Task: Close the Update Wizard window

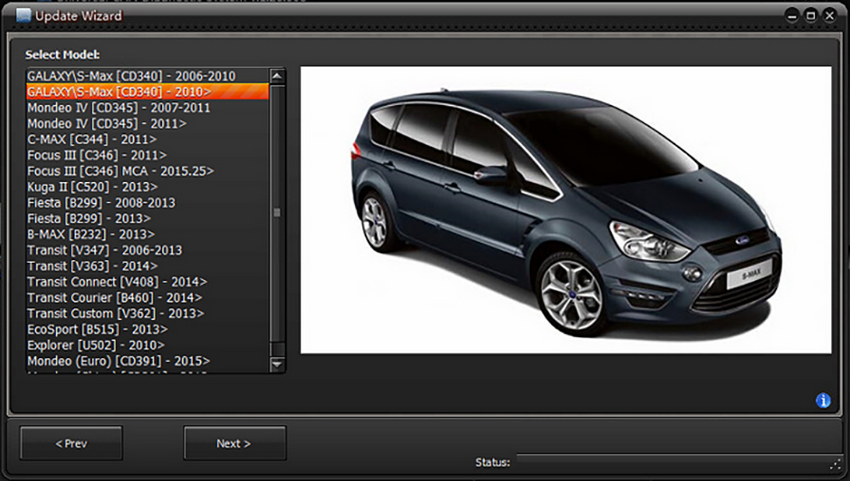Action: (x=829, y=16)
